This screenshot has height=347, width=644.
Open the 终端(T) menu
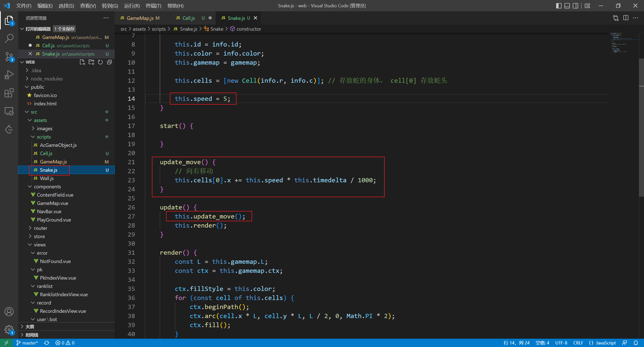(x=153, y=6)
